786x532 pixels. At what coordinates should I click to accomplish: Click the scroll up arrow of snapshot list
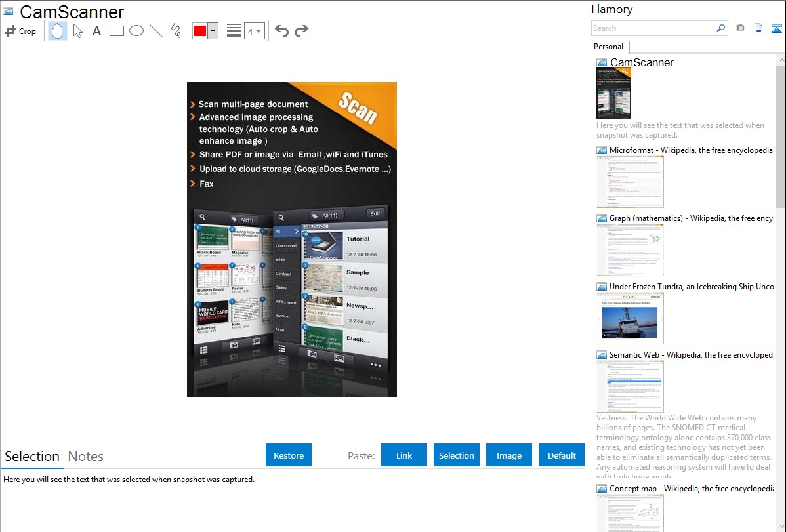[781, 60]
